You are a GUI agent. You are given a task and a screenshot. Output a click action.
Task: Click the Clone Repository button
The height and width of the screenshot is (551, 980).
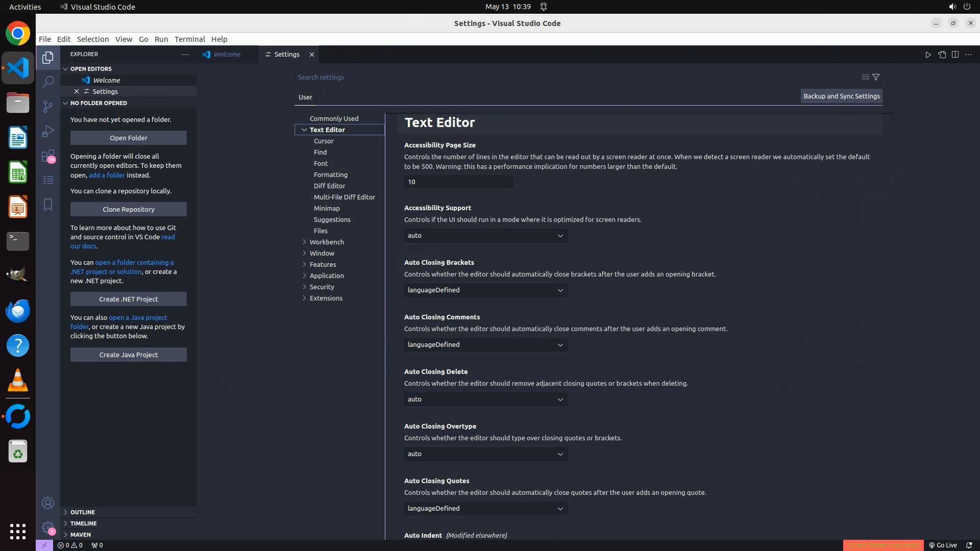[129, 209]
